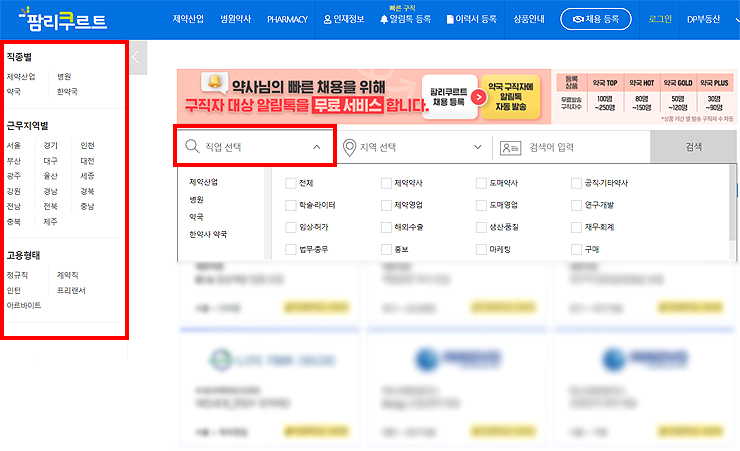Select 약국 in the job dropdown list
The image size is (740, 451).
tap(196, 217)
